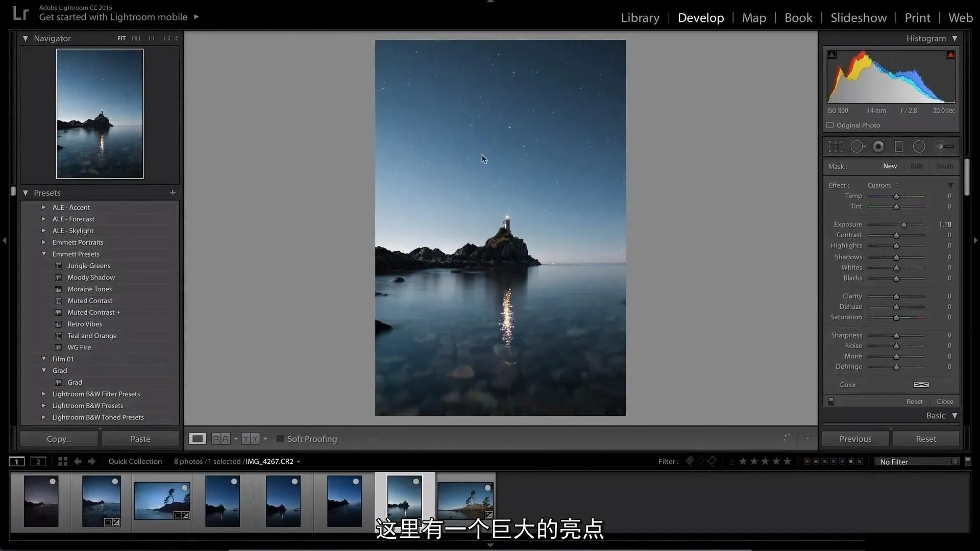Click the Loupe view icon in toolbar
Screen dimensions: 980x551
click(198, 439)
